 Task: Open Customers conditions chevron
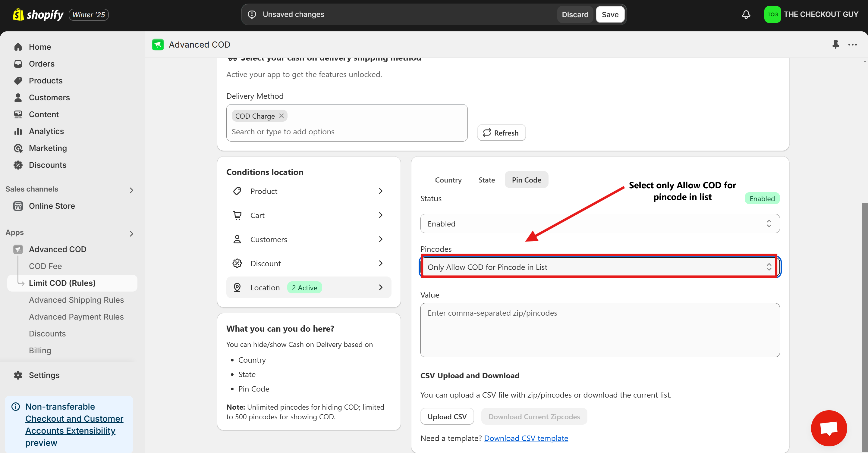tap(381, 239)
